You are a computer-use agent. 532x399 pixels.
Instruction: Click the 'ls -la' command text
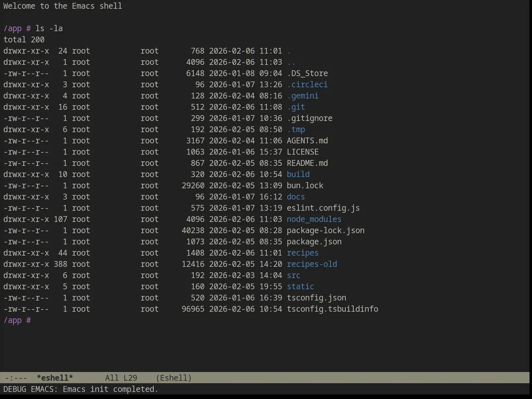(x=49, y=28)
